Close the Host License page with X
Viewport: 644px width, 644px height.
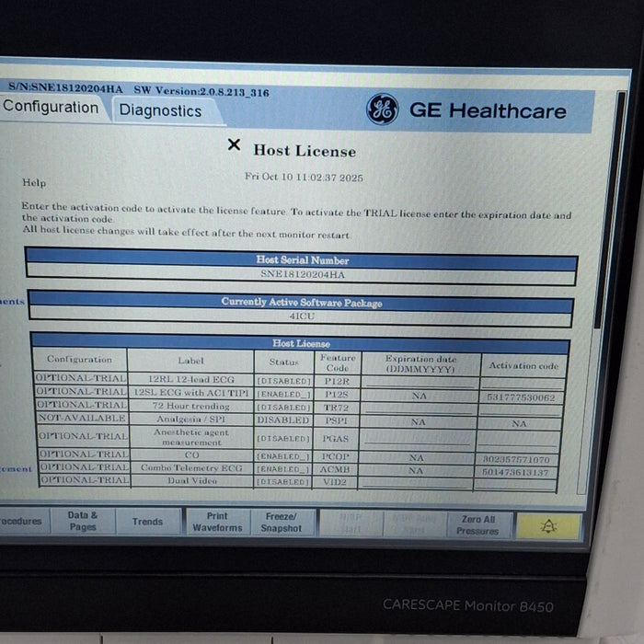coord(234,144)
